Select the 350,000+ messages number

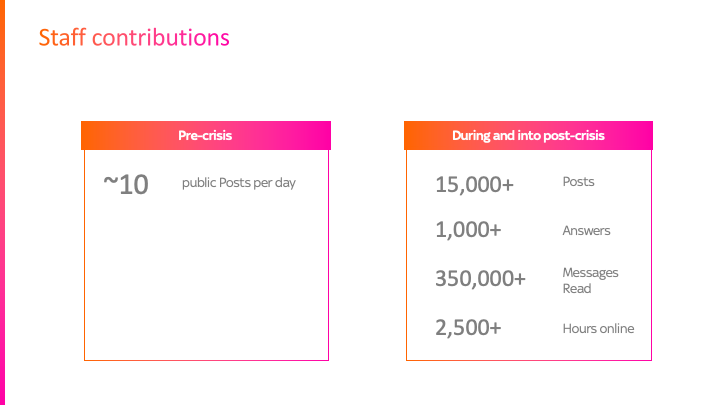[480, 278]
